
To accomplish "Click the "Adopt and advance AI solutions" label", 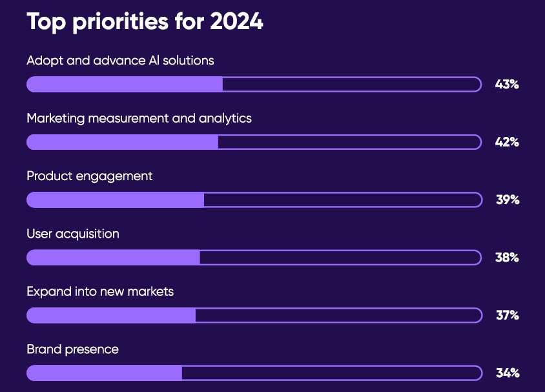I will (x=120, y=61).
